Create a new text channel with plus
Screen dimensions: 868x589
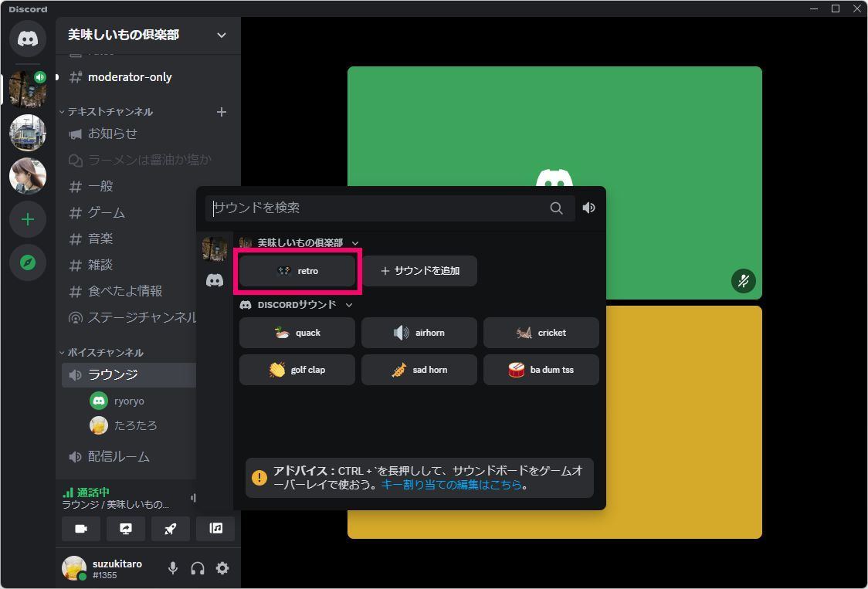point(222,112)
